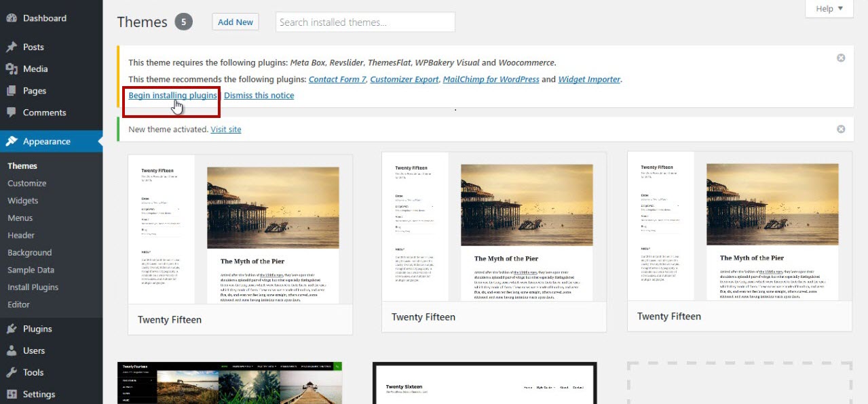The image size is (868, 404).
Task: Select the Twenty Sixteen theme thumbnail
Action: [x=485, y=383]
